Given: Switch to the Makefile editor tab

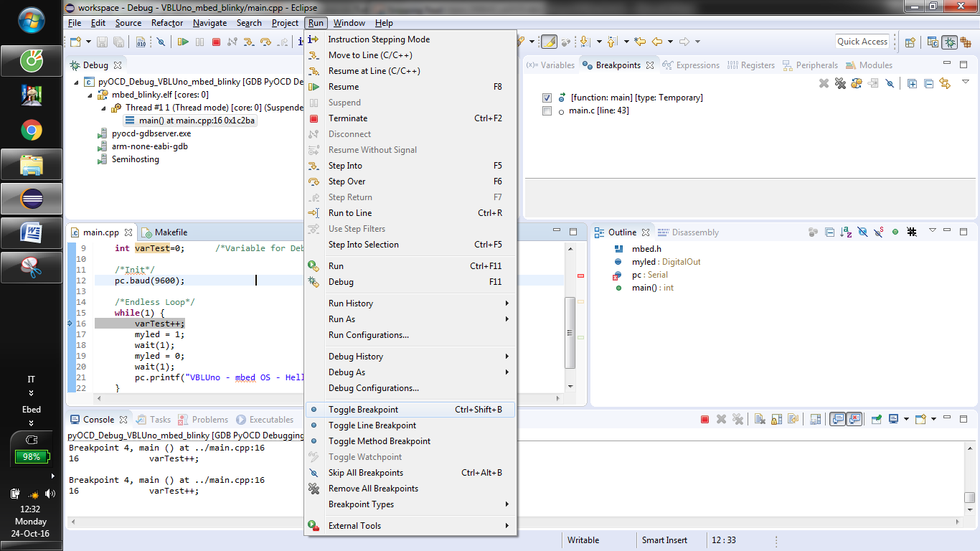Looking at the screenshot, I should point(165,232).
